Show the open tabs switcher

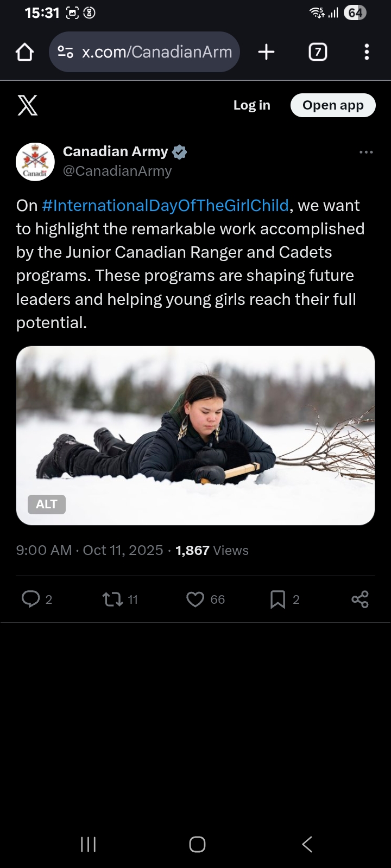click(318, 52)
